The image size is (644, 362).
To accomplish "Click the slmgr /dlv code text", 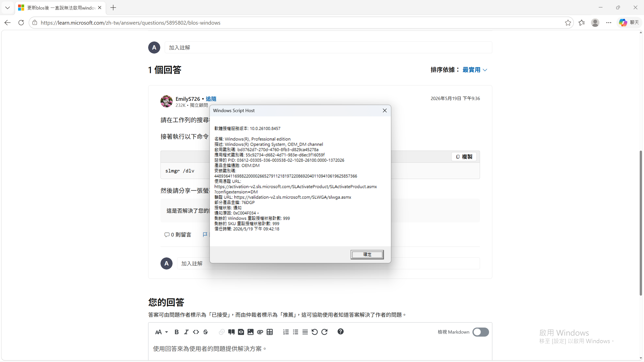I will tap(180, 171).
